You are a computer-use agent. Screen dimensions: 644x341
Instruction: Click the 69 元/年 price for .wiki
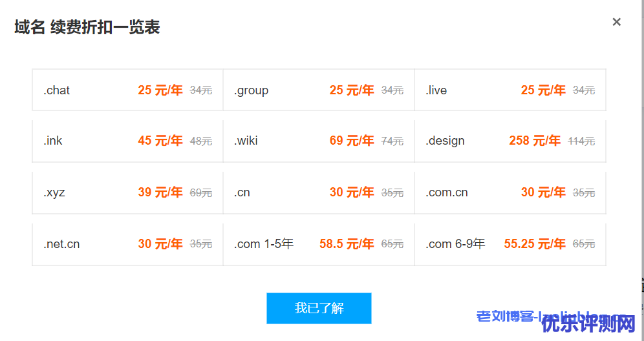[x=351, y=141]
